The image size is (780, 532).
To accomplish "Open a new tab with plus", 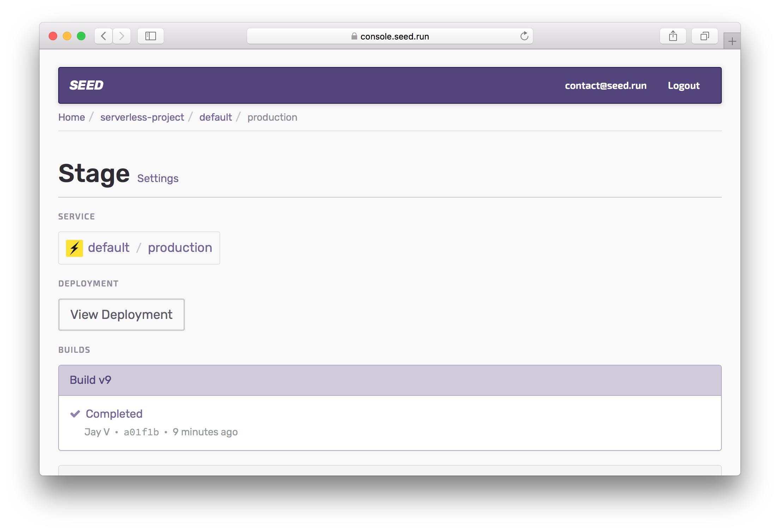I will click(732, 42).
